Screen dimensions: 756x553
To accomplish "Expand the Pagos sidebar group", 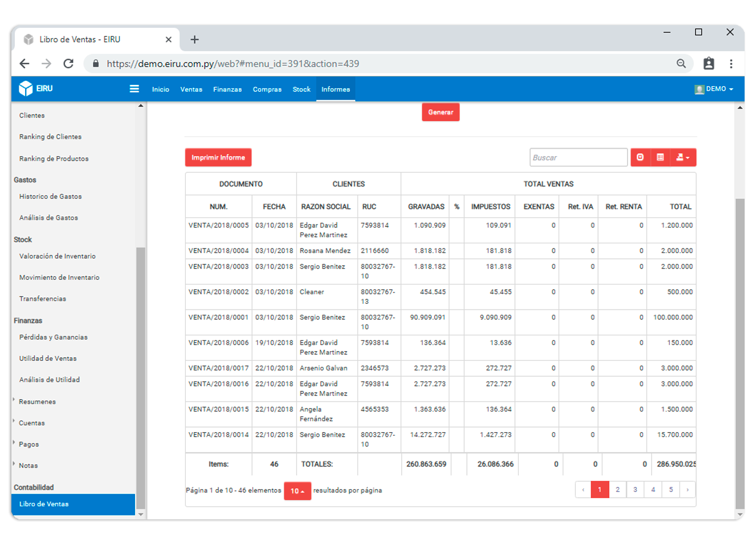I will pyautogui.click(x=29, y=444).
